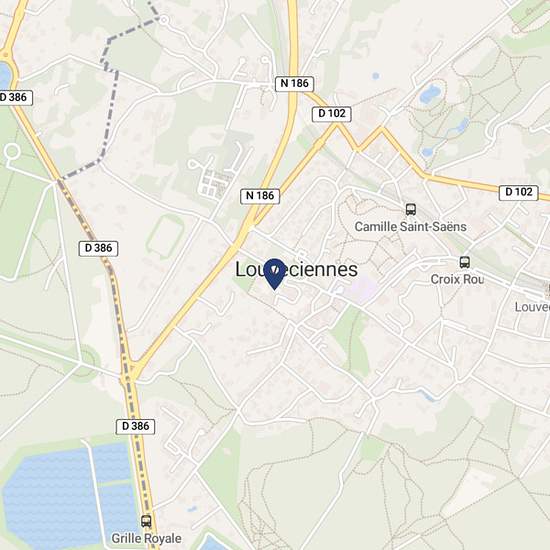Open the Grille Royale stop label
Screen dimensions: 550x550
[x=146, y=538]
